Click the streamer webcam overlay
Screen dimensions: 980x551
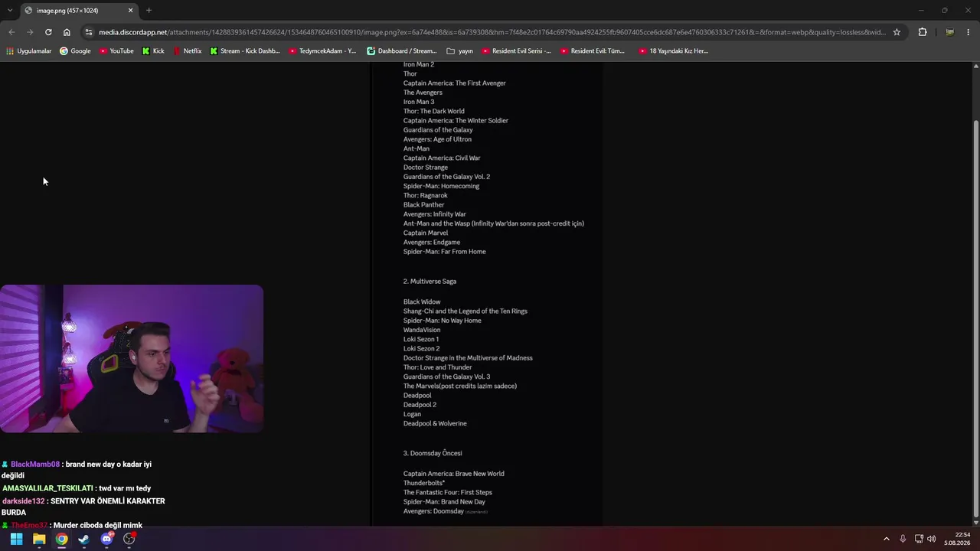coord(132,359)
